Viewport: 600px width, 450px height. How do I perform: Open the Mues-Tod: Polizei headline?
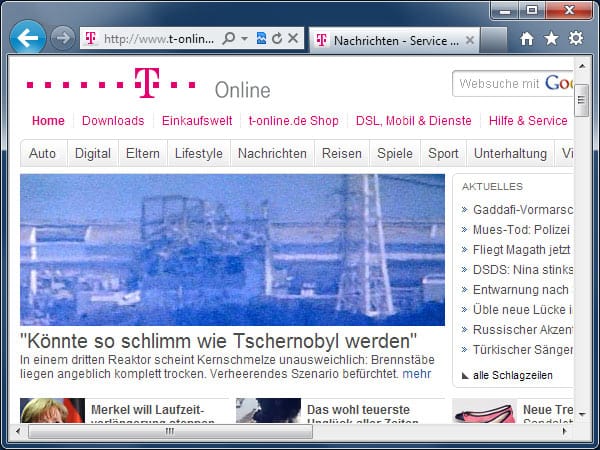[522, 230]
